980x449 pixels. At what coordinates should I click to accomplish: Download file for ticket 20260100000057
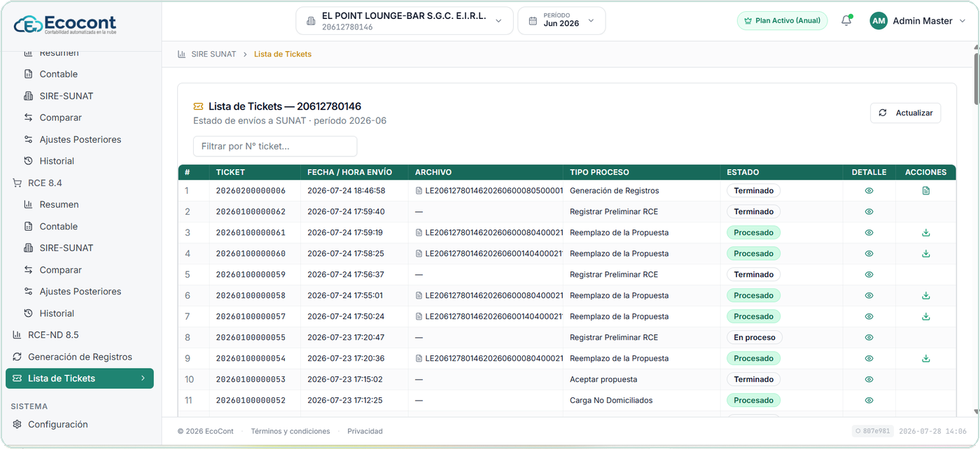point(926,316)
